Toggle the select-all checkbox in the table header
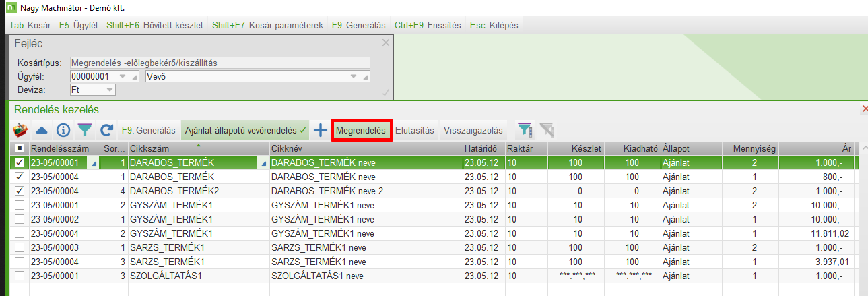Image resolution: width=868 pixels, height=296 pixels. (20, 148)
